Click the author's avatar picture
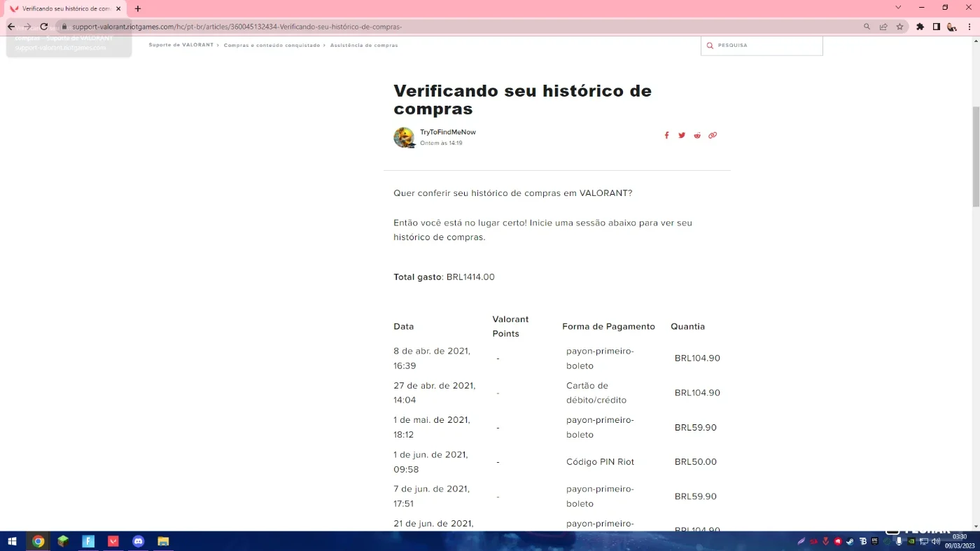The width and height of the screenshot is (980, 551). 404,137
